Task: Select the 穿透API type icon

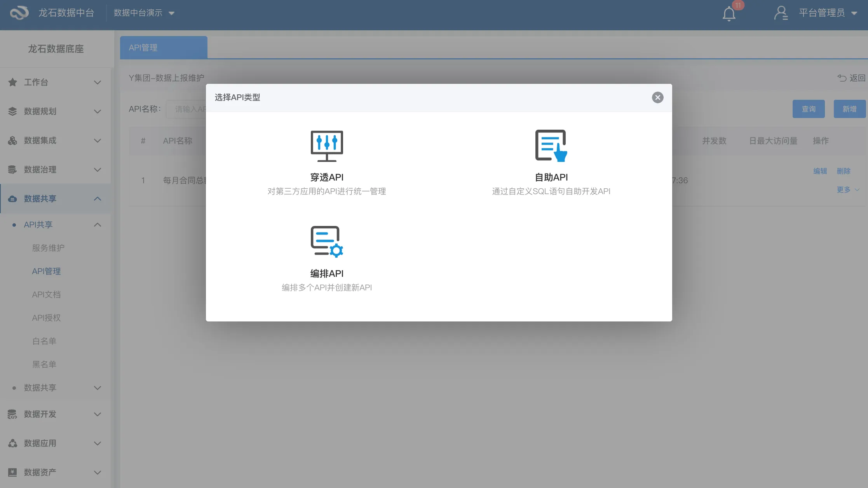Action: tap(326, 146)
